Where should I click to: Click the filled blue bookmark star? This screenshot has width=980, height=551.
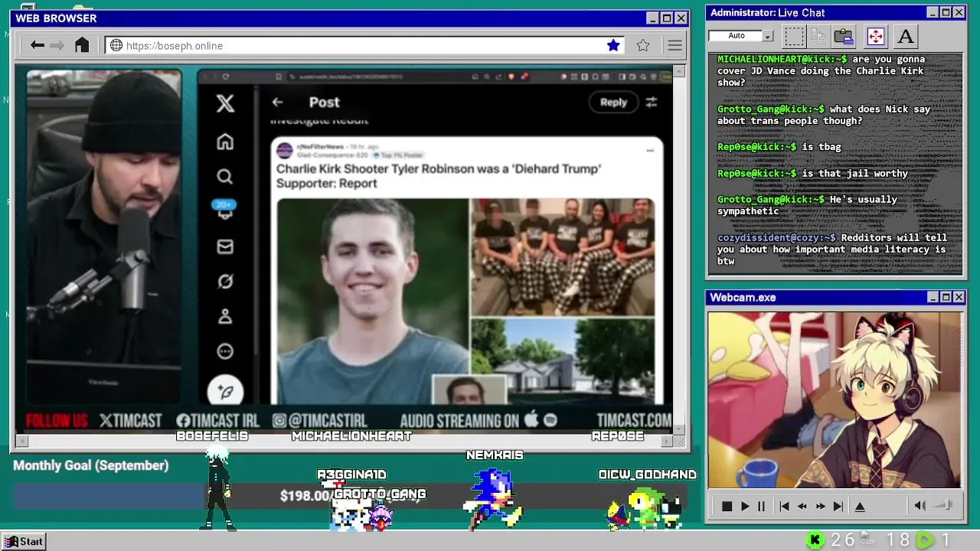[x=613, y=45]
